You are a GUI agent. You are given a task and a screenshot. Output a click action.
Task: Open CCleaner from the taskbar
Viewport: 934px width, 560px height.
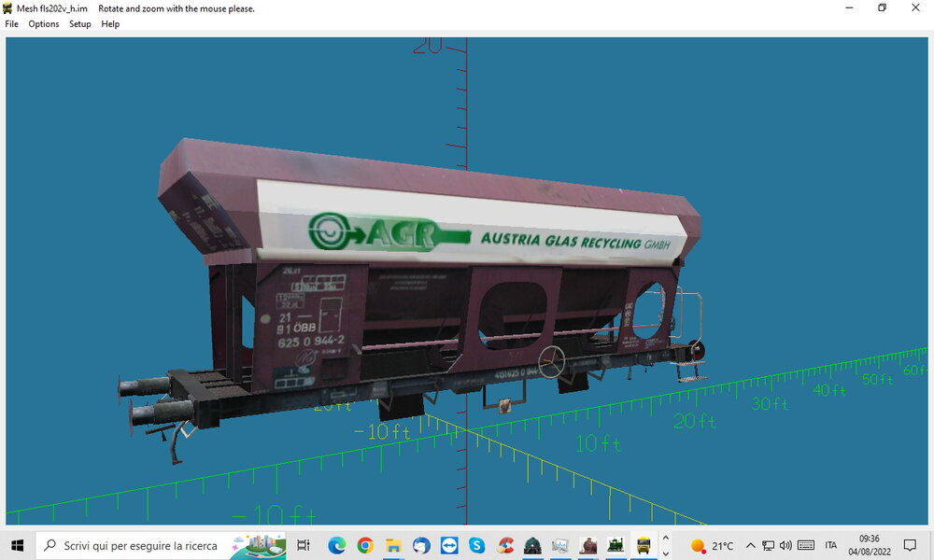tap(505, 545)
